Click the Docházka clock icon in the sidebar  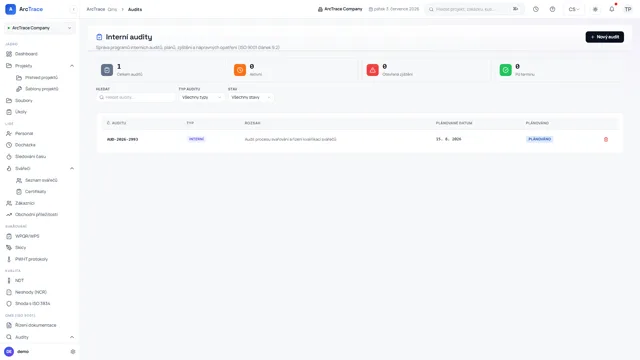9,145
